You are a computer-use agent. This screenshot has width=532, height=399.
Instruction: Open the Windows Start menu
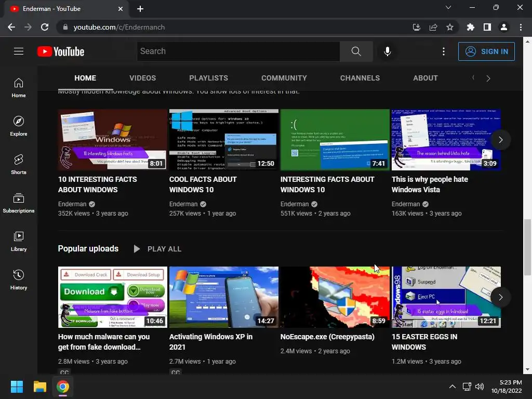17,387
